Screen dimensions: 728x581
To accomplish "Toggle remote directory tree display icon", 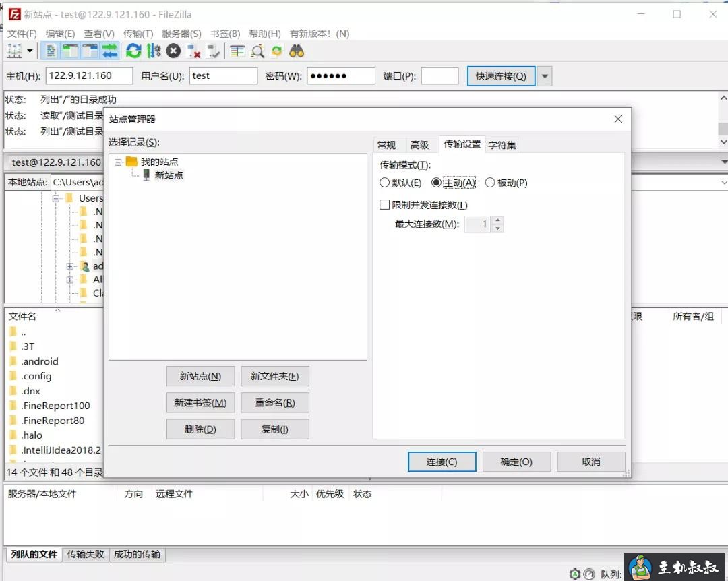I will click(90, 51).
